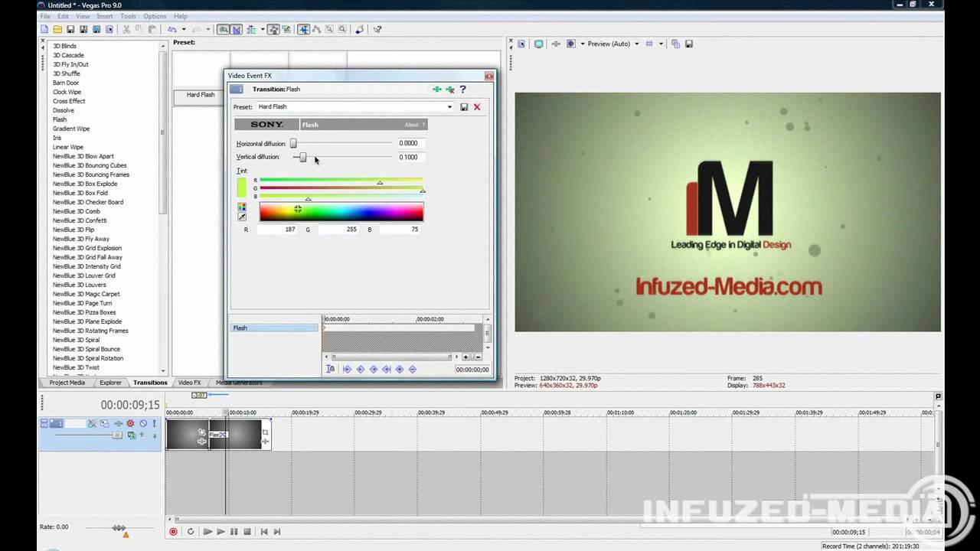Delete preset using the red X icon
The width and height of the screenshot is (980, 551).
point(477,107)
